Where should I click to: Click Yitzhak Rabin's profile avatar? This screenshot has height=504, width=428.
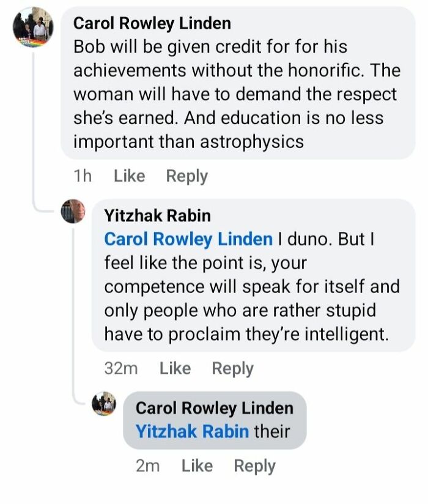pos(71,211)
